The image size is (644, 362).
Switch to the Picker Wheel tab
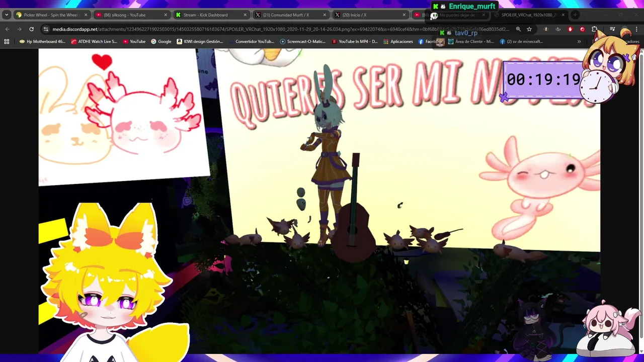click(x=51, y=15)
